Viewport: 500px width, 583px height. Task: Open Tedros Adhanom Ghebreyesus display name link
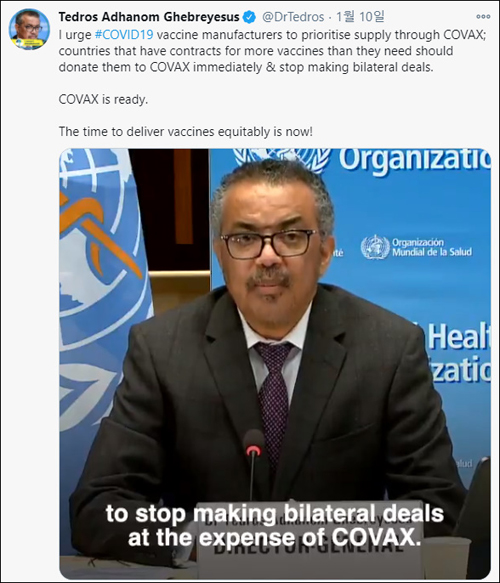click(x=149, y=17)
